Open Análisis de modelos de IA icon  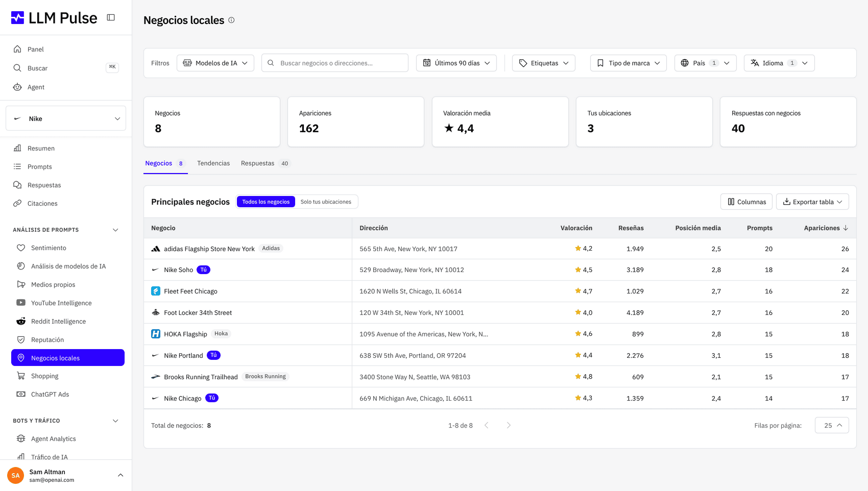[21, 266]
